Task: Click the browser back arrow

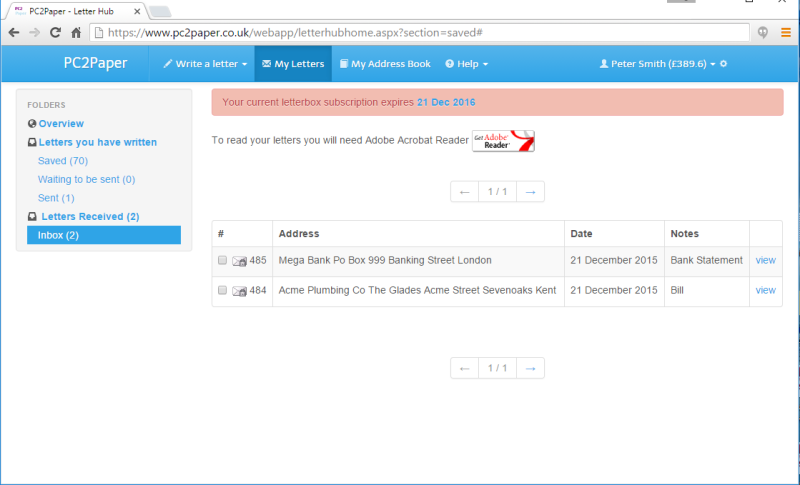Action: pos(14,33)
